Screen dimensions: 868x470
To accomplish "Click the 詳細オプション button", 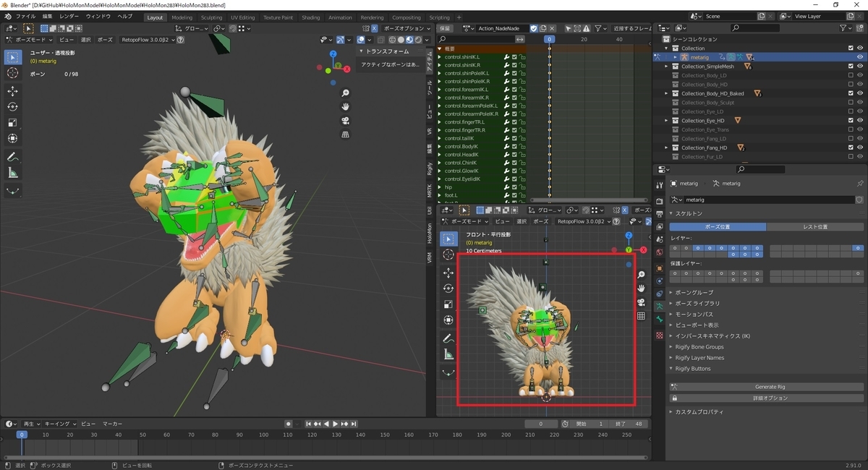I will [770, 398].
